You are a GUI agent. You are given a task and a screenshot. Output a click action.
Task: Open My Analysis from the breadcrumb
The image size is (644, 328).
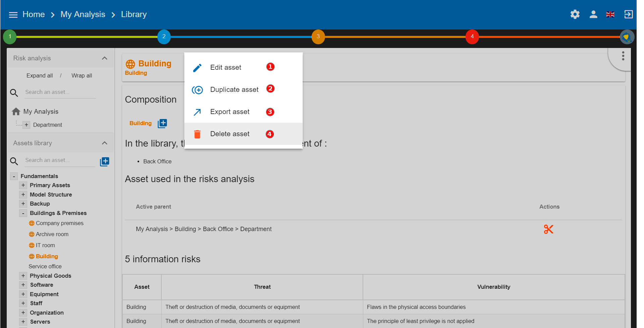(x=83, y=14)
